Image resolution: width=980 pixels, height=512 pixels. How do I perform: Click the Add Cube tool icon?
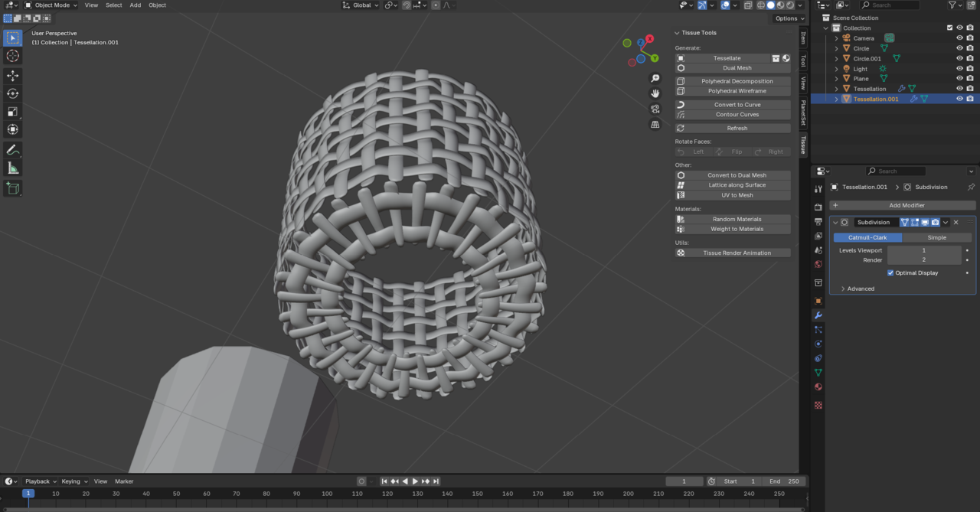point(13,188)
